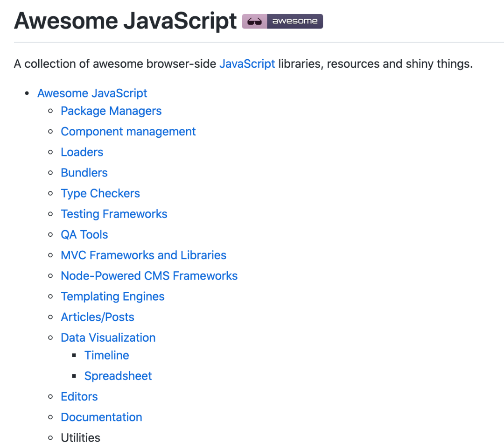Open MVC Frameworks and Libraries link
Image resolution: width=504 pixels, height=444 pixels.
click(x=143, y=255)
